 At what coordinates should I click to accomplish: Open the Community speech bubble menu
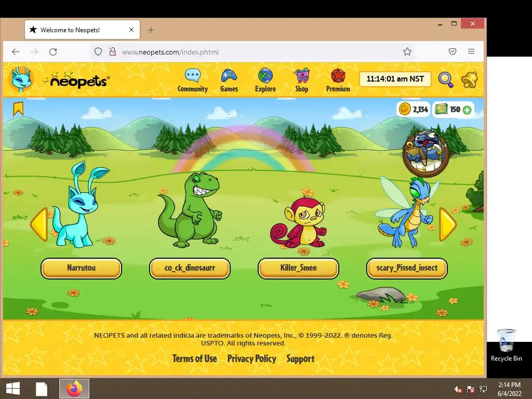(192, 80)
